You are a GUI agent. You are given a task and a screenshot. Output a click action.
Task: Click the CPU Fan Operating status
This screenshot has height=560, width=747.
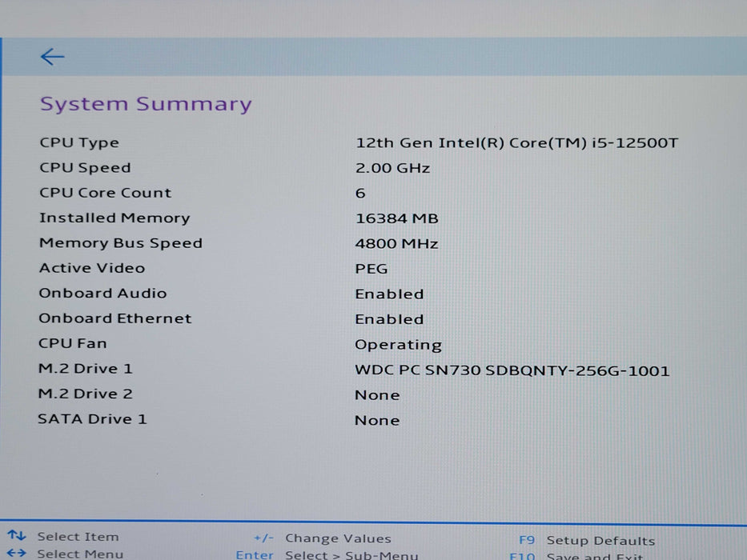(x=398, y=345)
